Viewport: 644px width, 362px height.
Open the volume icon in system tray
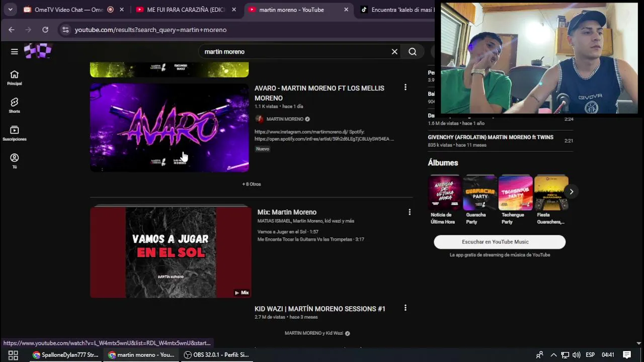(576, 355)
